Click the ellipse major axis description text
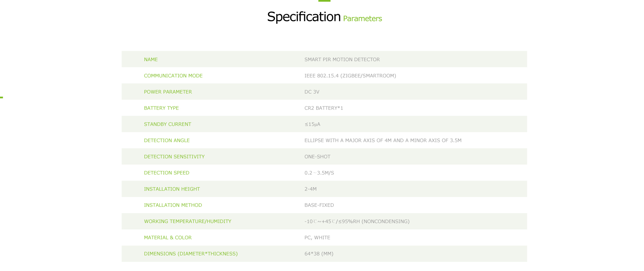This screenshot has height=271, width=644. click(x=383, y=141)
